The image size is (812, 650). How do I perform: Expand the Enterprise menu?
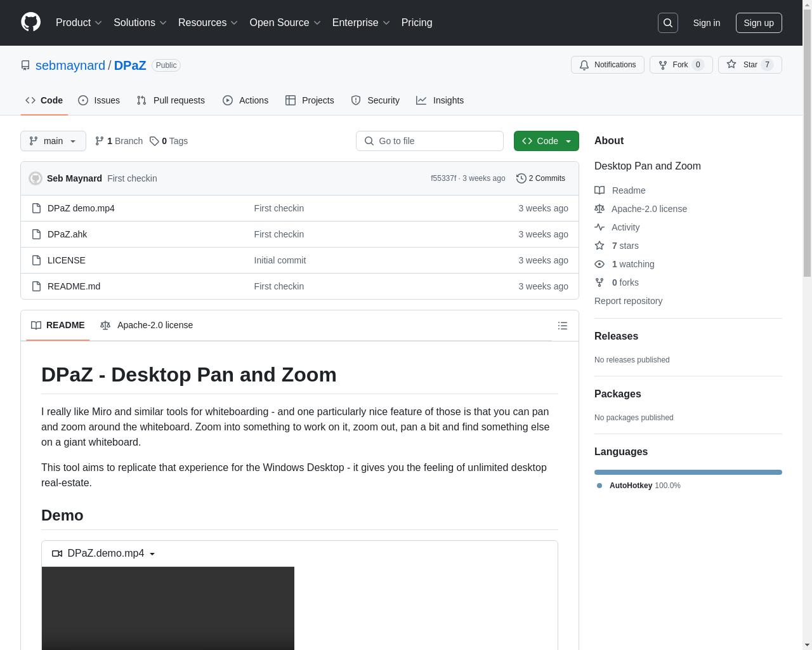361,22
